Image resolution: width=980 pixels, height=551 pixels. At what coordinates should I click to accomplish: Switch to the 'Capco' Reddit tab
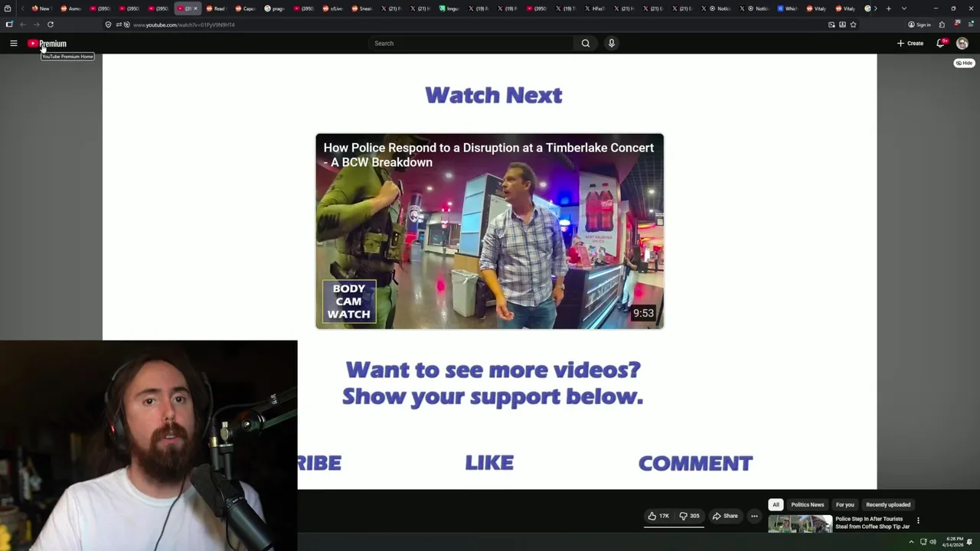point(245,8)
